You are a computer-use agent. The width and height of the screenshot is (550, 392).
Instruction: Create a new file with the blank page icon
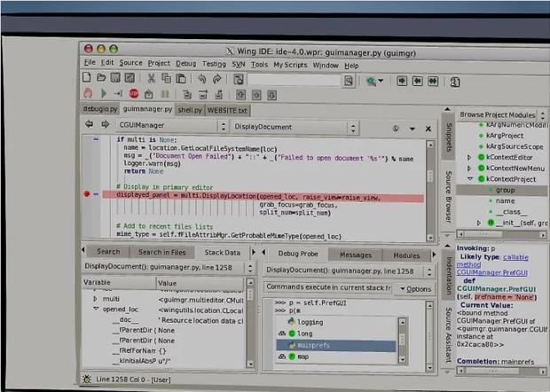pyautogui.click(x=87, y=77)
